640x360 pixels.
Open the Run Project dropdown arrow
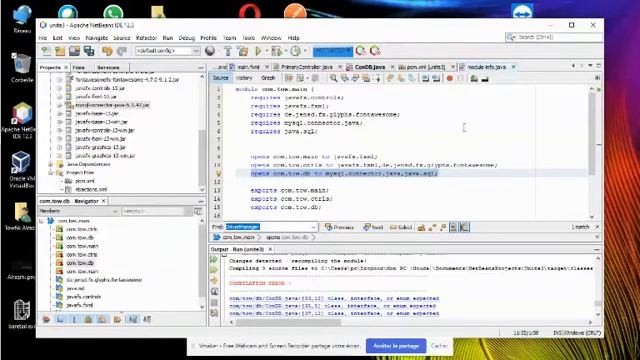266,51
